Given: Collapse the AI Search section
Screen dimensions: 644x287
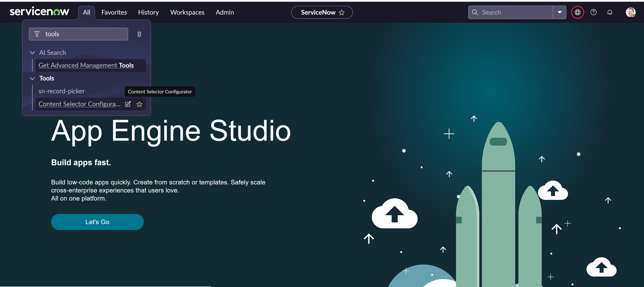Looking at the screenshot, I should point(32,52).
